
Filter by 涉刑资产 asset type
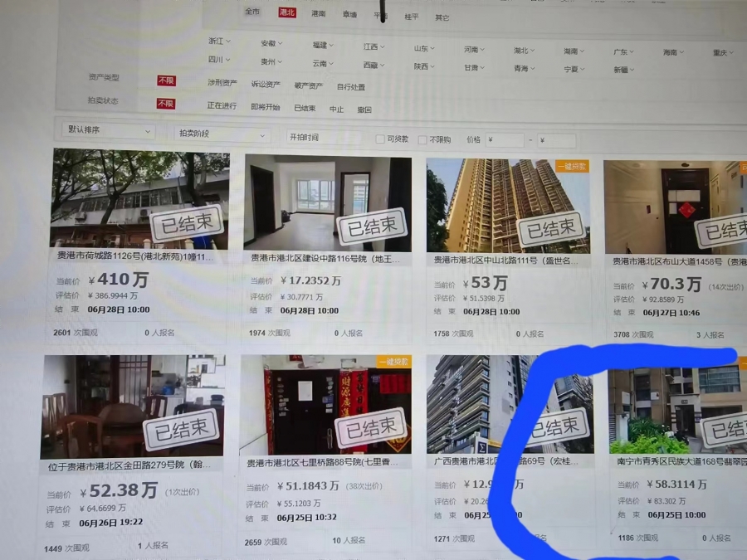[222, 82]
